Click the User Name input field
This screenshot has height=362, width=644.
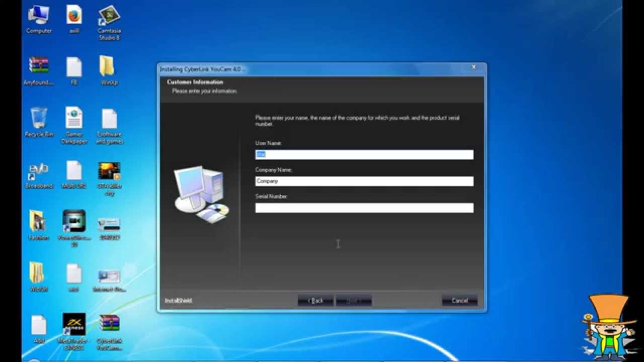coord(364,154)
